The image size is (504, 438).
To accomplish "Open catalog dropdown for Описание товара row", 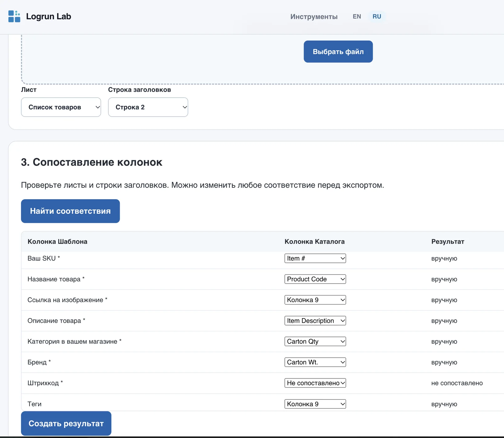I will [315, 321].
